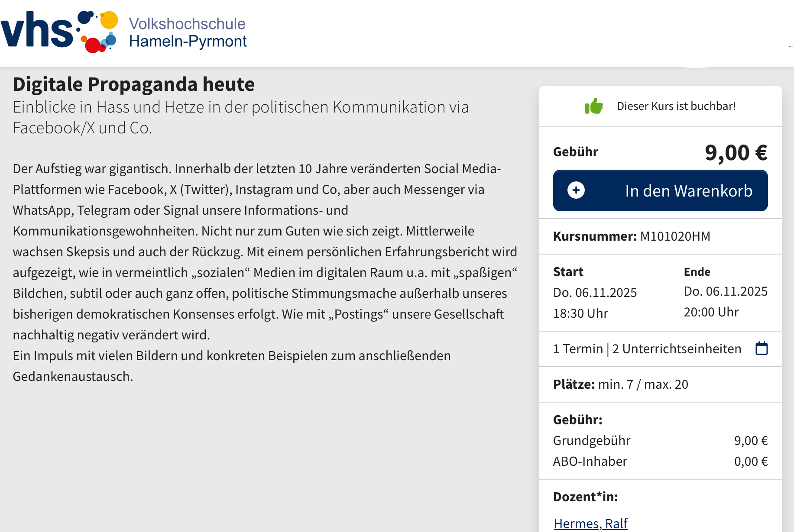The image size is (794, 532).
Task: Click the course subtitle about Hass und Hetze
Action: click(x=240, y=117)
